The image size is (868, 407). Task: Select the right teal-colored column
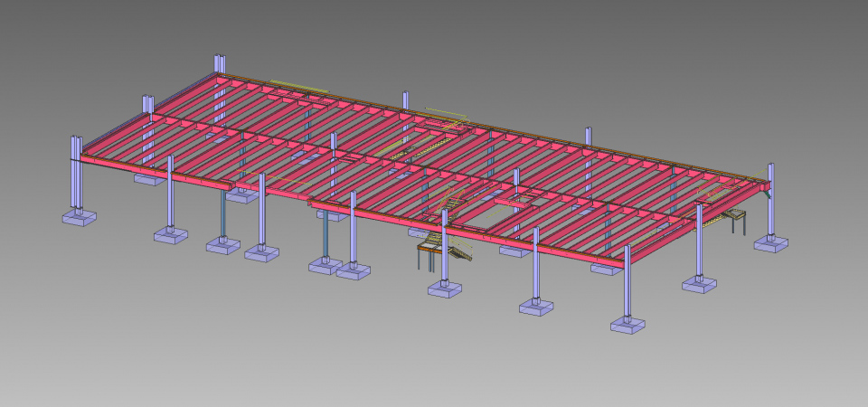point(325,237)
